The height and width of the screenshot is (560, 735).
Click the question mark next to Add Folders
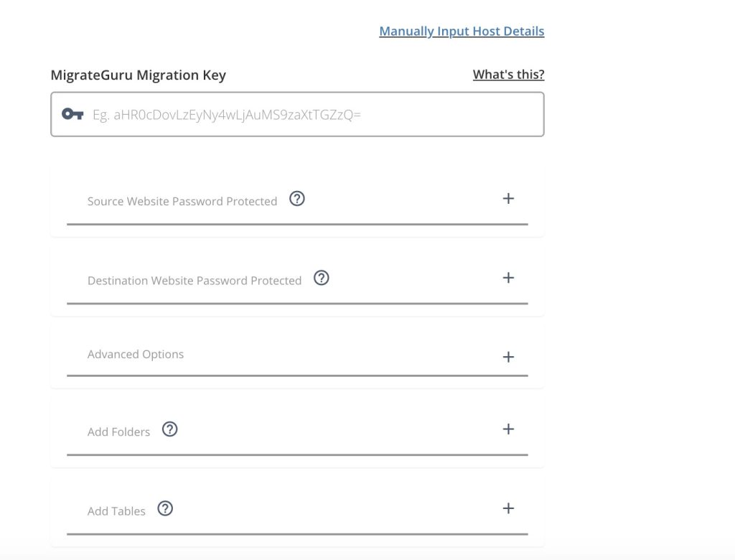click(x=169, y=429)
